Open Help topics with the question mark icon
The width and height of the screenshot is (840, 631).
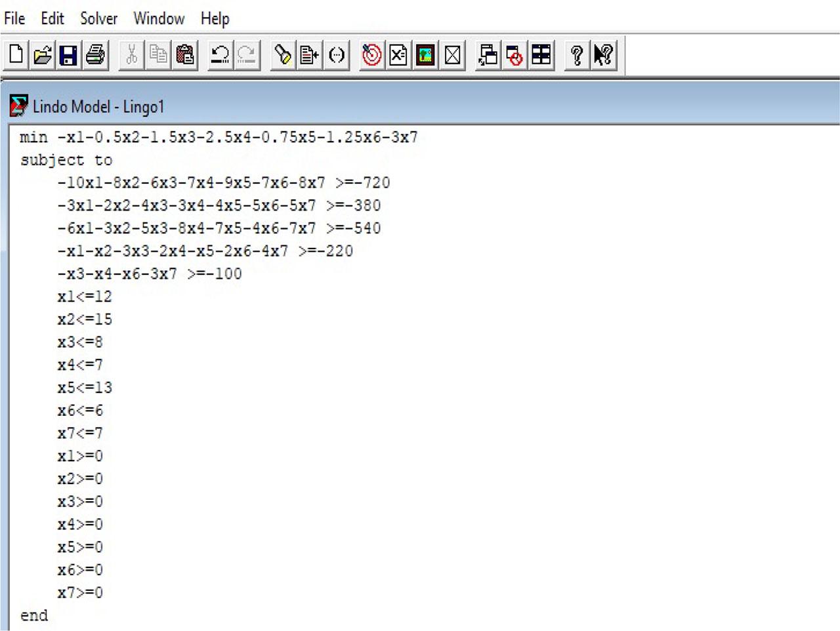pyautogui.click(x=577, y=55)
